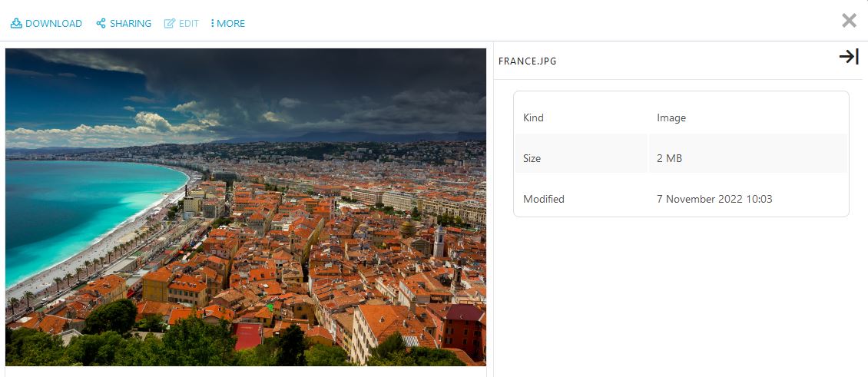Expand the MORE menu
868x377 pixels.
[x=230, y=24]
